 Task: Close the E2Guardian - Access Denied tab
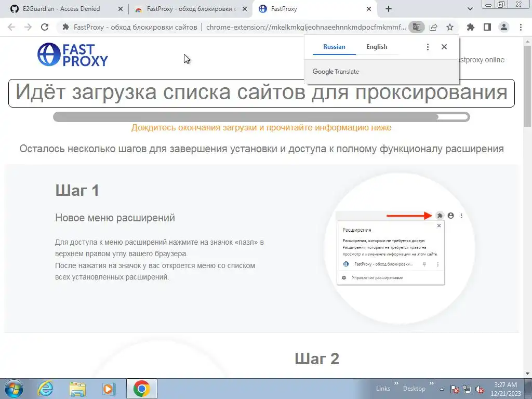pos(121,9)
